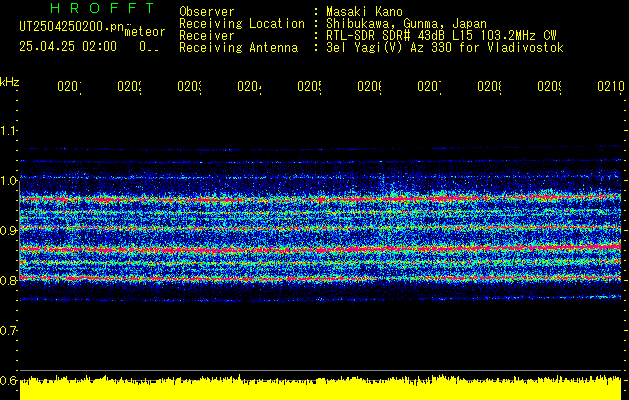
Task: Click the 0210 time marker
Action: tap(611, 86)
